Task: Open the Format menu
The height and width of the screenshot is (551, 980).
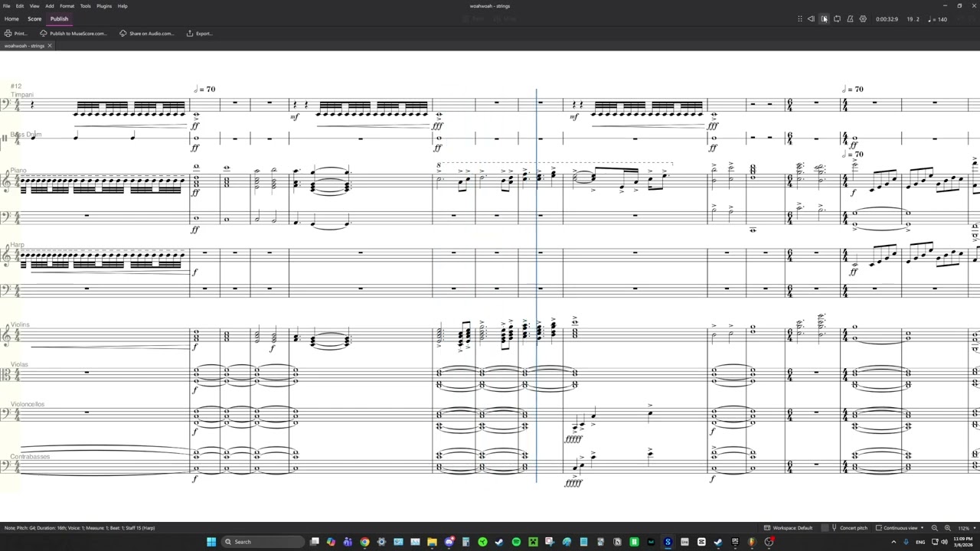Action: (x=67, y=6)
